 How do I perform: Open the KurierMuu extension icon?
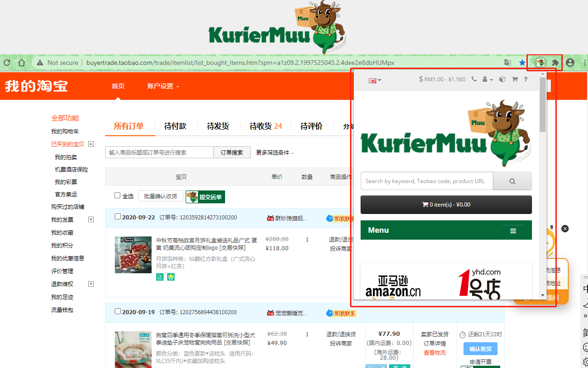[541, 62]
